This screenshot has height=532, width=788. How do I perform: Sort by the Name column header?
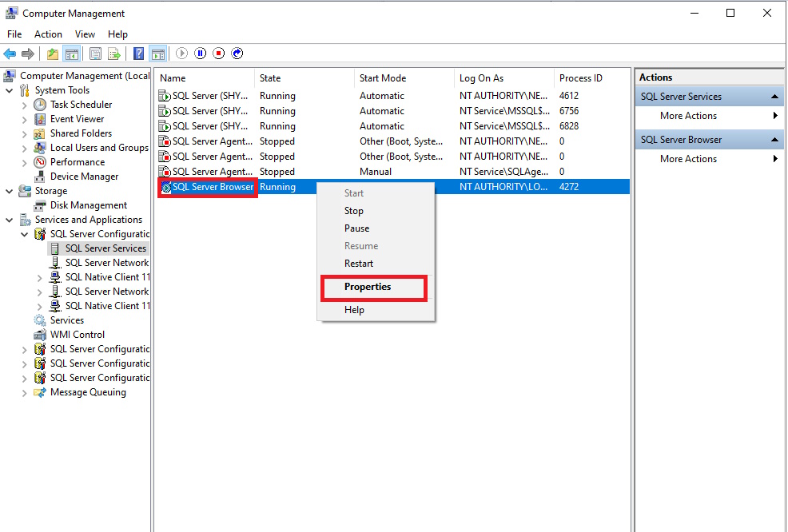pyautogui.click(x=205, y=77)
